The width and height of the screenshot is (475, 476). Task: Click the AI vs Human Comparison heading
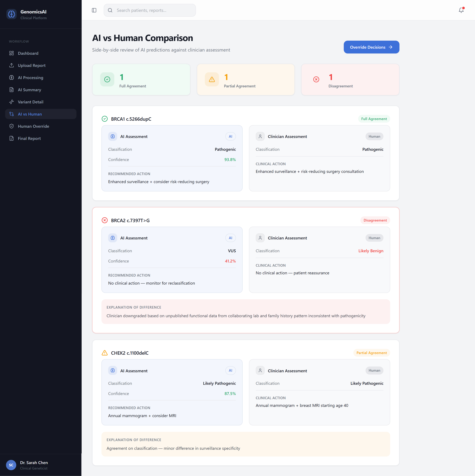(x=142, y=38)
